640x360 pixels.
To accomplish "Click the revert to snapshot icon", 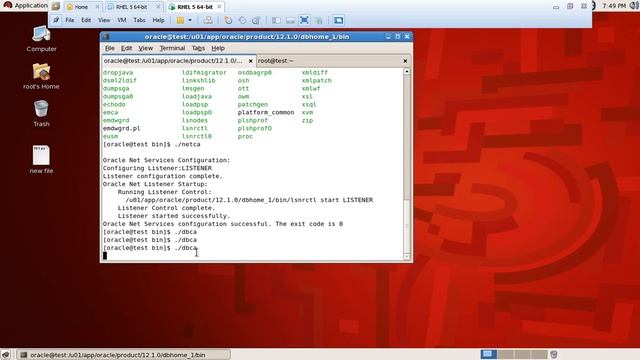I will (242, 20).
